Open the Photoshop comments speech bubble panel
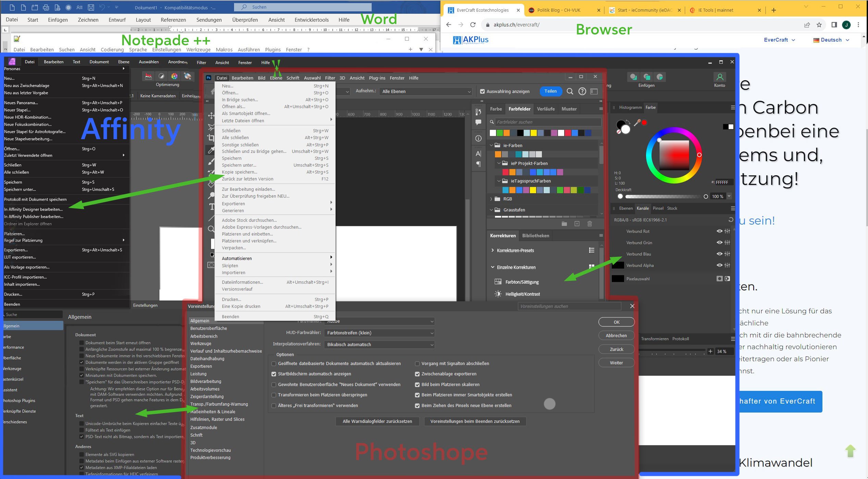 point(479,122)
